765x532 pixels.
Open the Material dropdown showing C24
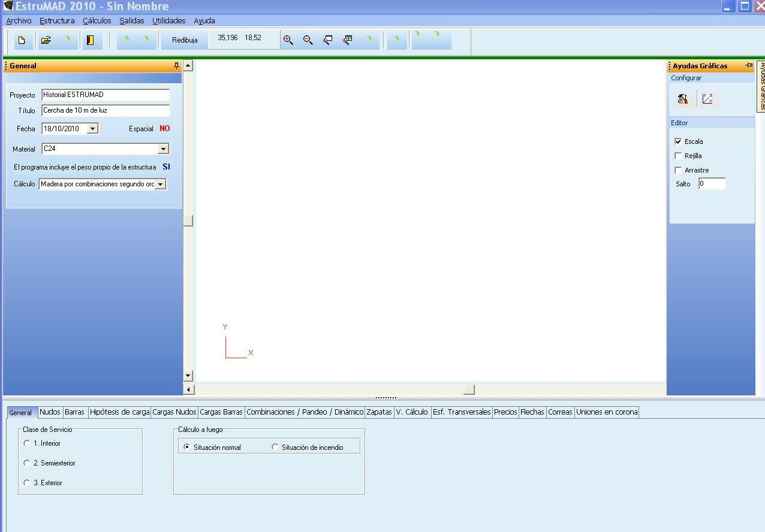[x=163, y=149]
